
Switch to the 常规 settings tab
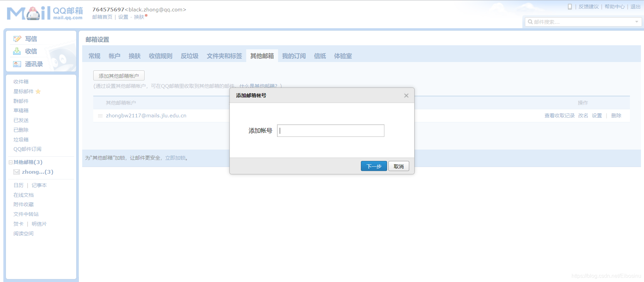coord(94,56)
